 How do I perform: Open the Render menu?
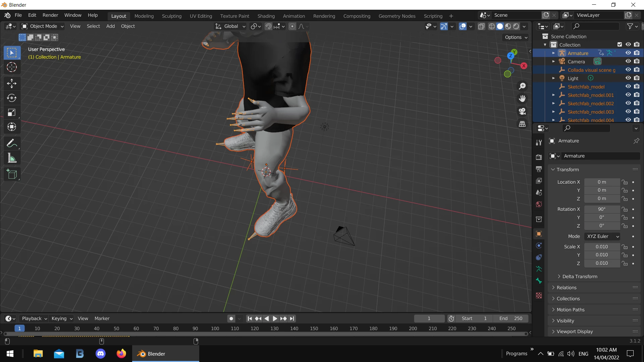[x=50, y=15]
